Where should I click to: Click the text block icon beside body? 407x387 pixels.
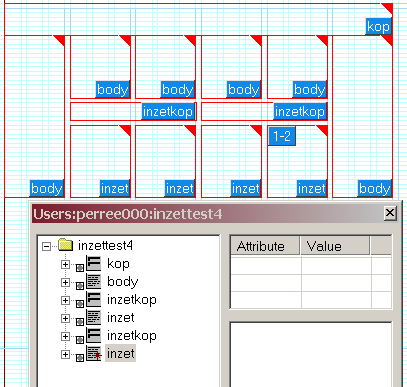point(94,281)
